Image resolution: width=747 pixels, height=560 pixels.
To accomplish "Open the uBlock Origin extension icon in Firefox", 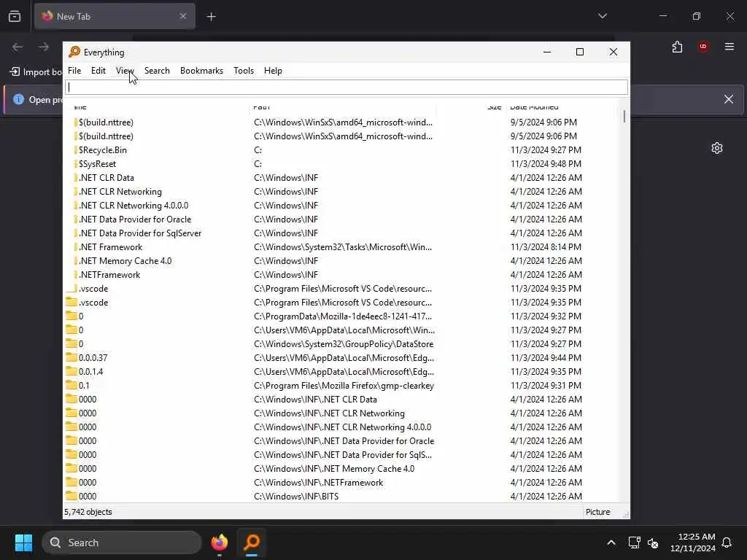I will point(703,47).
